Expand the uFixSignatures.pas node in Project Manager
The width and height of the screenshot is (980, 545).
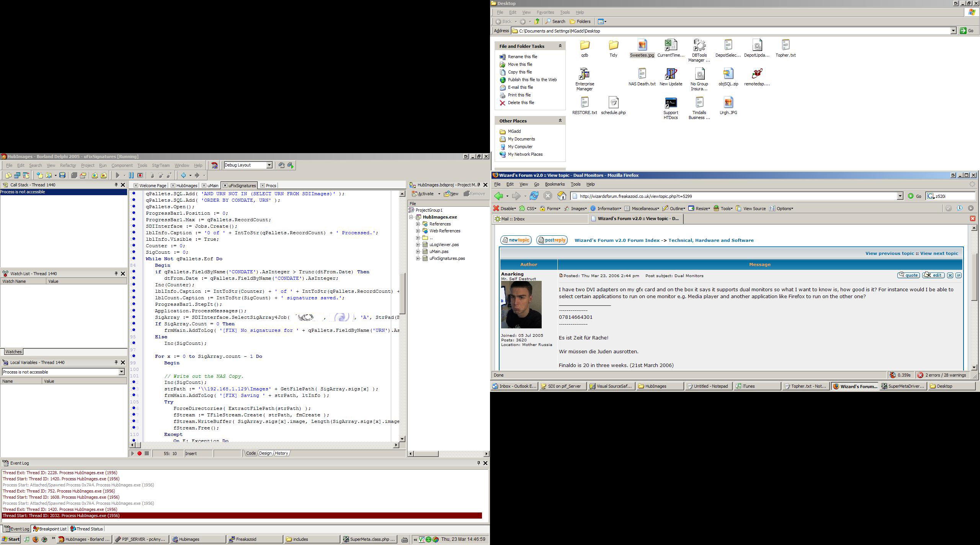pos(418,258)
